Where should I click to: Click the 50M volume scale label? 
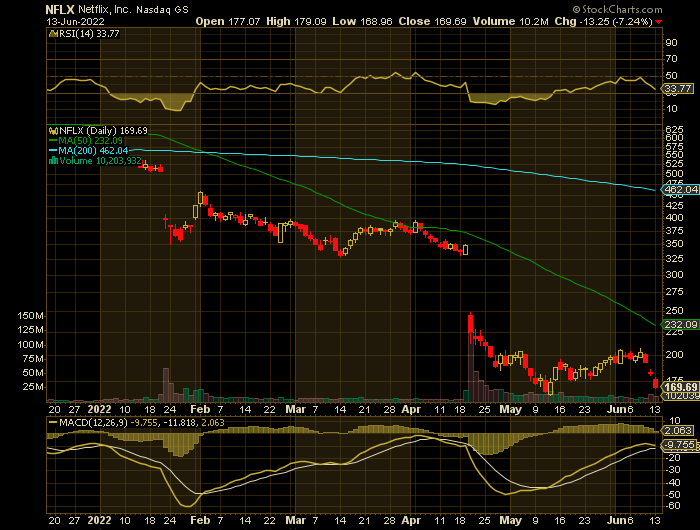click(33, 373)
